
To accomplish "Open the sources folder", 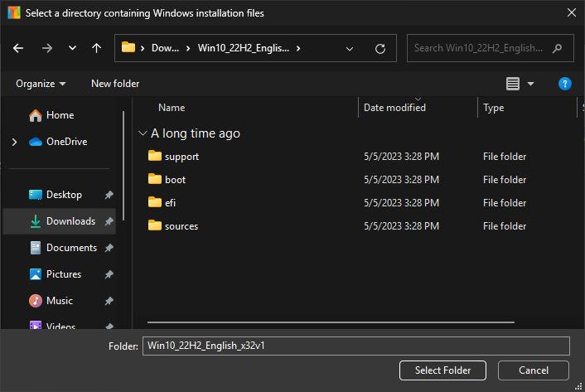I will 181,226.
